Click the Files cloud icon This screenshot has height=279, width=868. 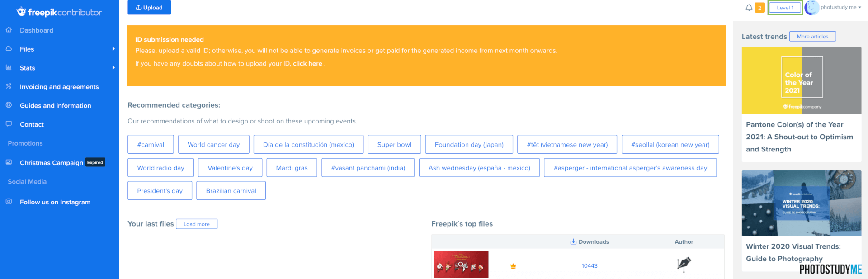coord(9,48)
